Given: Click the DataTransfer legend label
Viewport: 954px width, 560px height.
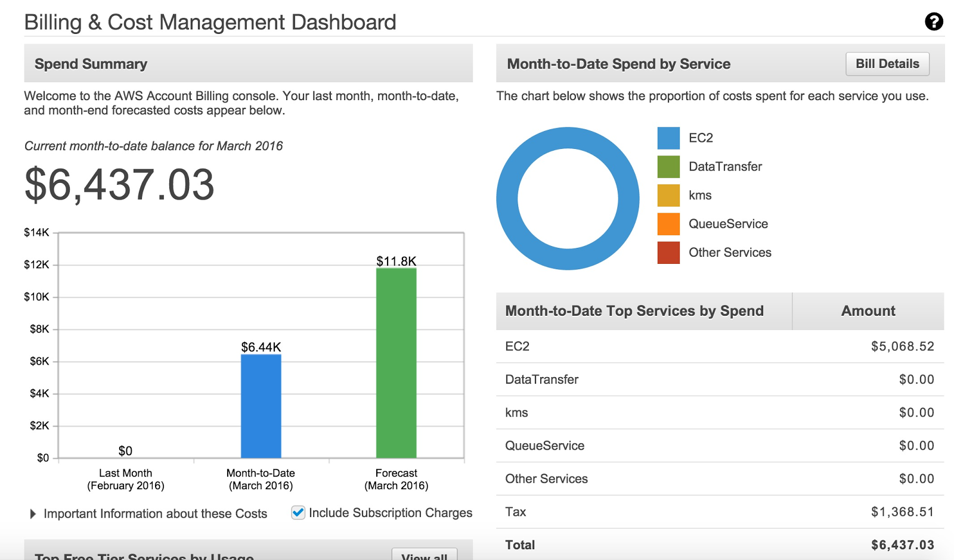Looking at the screenshot, I should [725, 167].
